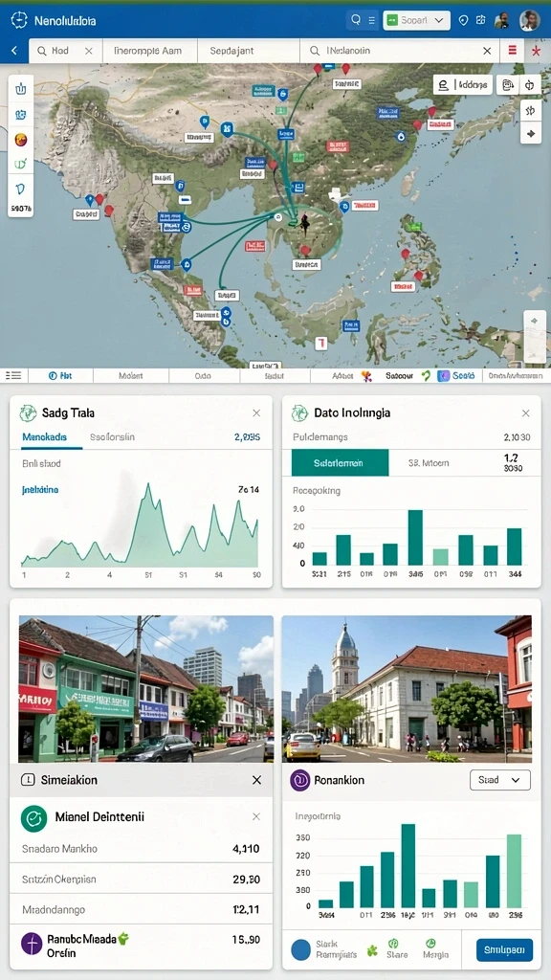The width and height of the screenshot is (551, 980).
Task: Switch to the Manokadis tab
Action: tap(44, 436)
